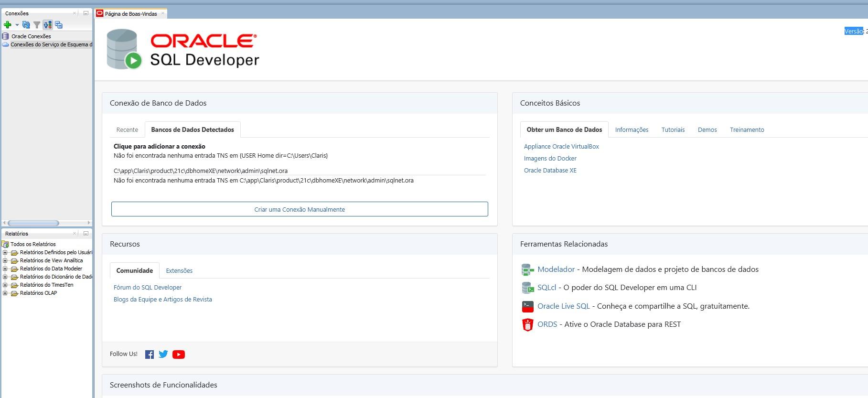Close the Conexões panel tab

pos(75,13)
